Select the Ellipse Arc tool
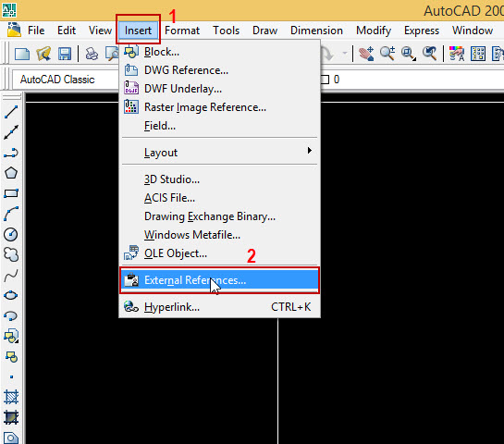Image resolution: width=504 pixels, height=444 pixels. 11,315
